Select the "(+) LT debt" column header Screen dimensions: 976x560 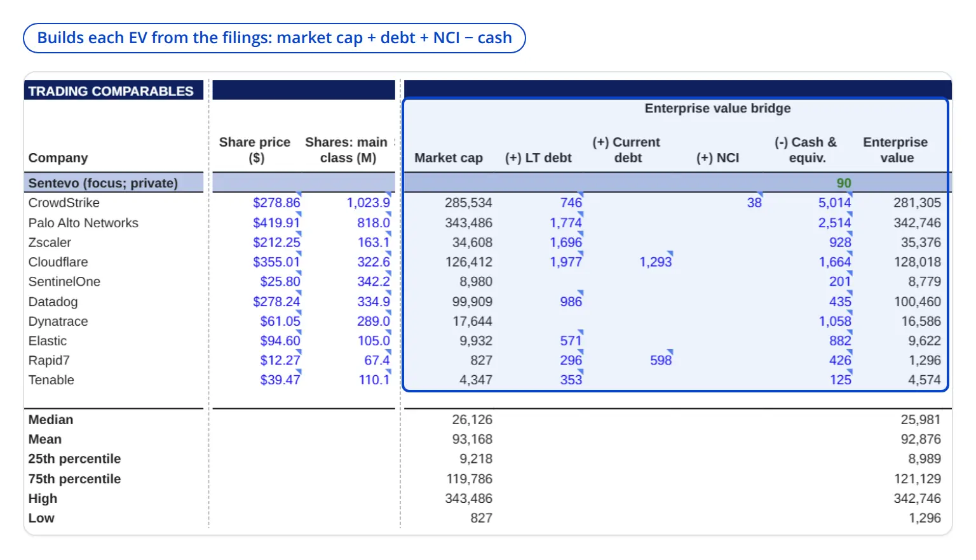(538, 157)
